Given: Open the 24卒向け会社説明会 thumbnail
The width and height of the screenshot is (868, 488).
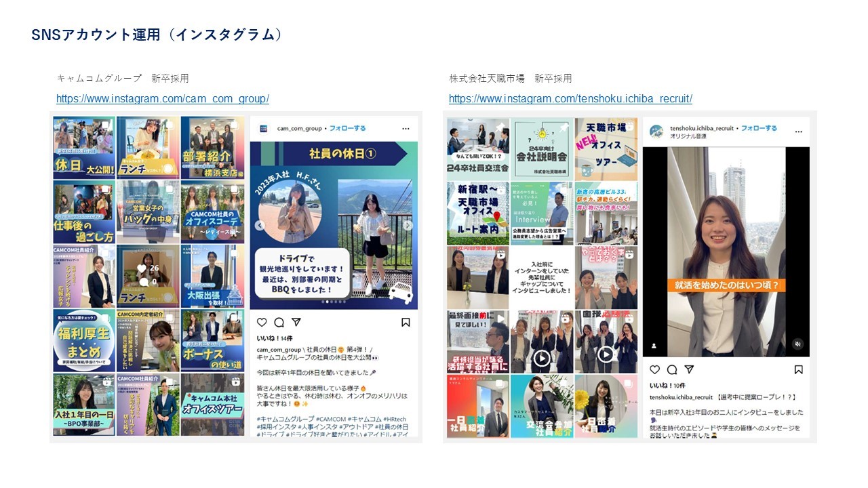Looking at the screenshot, I should (x=542, y=148).
